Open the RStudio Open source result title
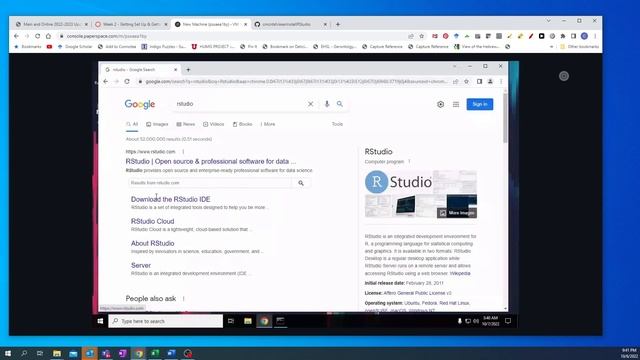 tap(211, 162)
